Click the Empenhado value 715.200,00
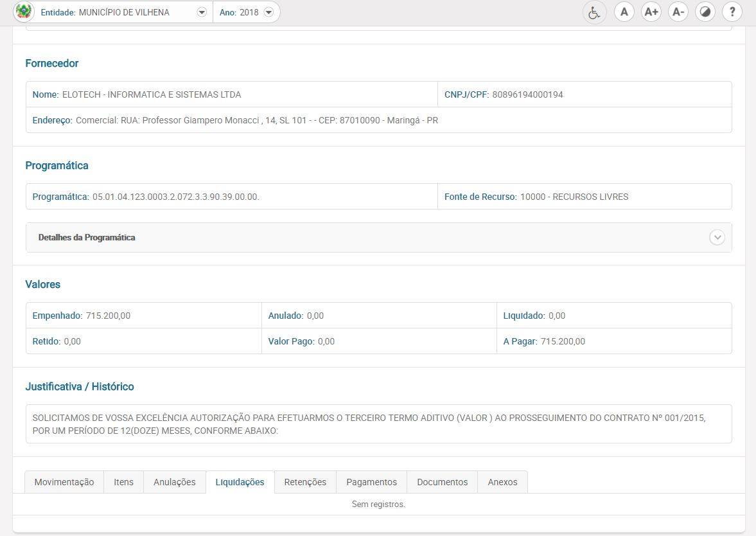The height and width of the screenshot is (536, 756). pyautogui.click(x=108, y=316)
